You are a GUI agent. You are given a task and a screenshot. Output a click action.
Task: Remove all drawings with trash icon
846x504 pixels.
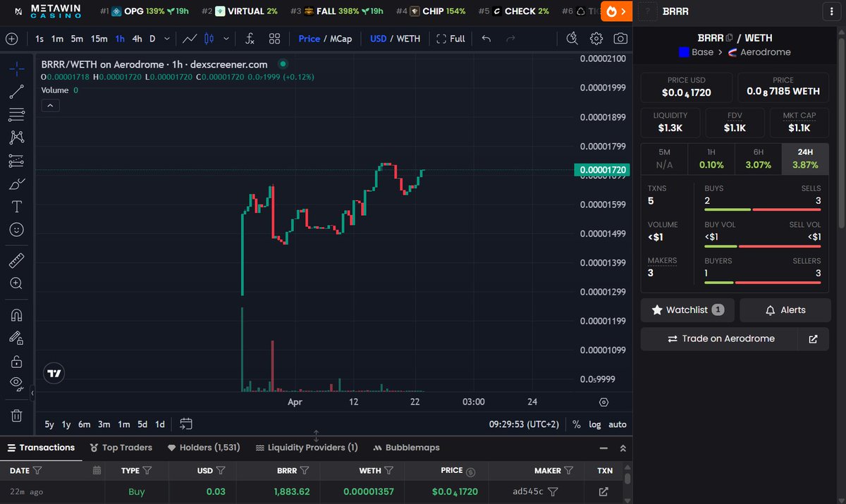click(x=17, y=415)
